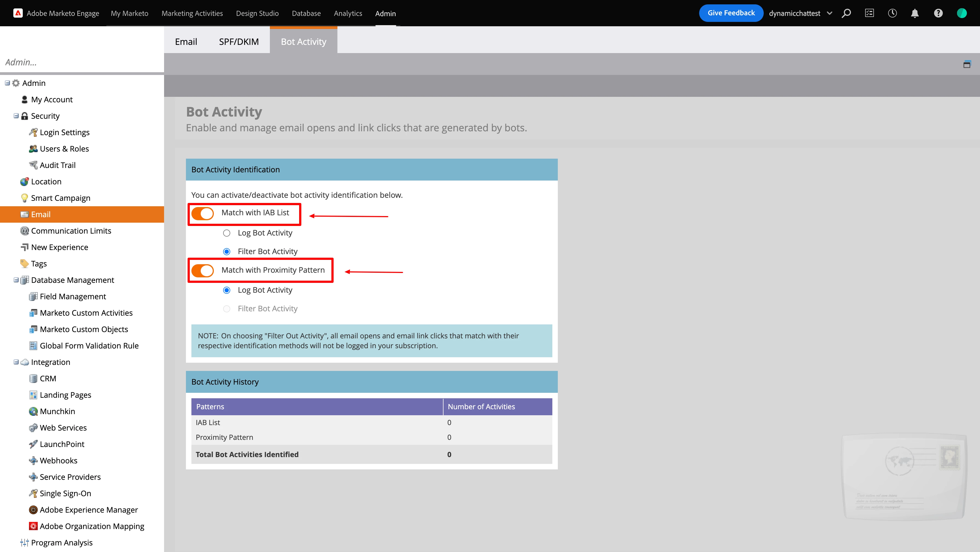The image size is (980, 552).
Task: Switch to the SPF/DKIM tab
Action: [x=238, y=42]
